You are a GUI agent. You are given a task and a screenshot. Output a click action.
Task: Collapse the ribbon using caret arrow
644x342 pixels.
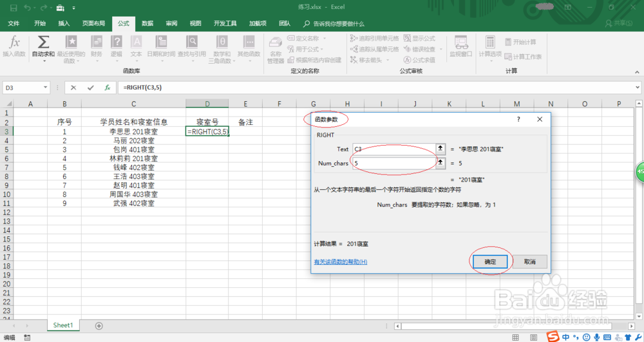click(637, 72)
